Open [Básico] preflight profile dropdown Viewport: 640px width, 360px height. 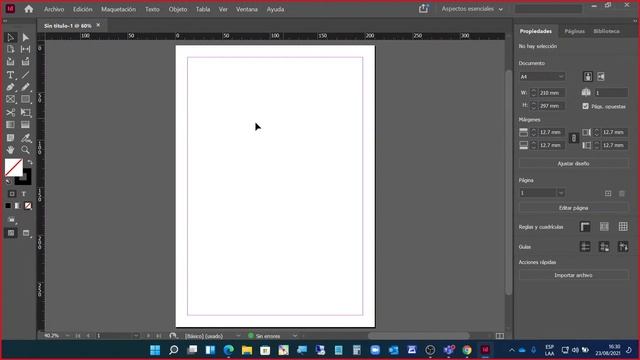(x=238, y=336)
